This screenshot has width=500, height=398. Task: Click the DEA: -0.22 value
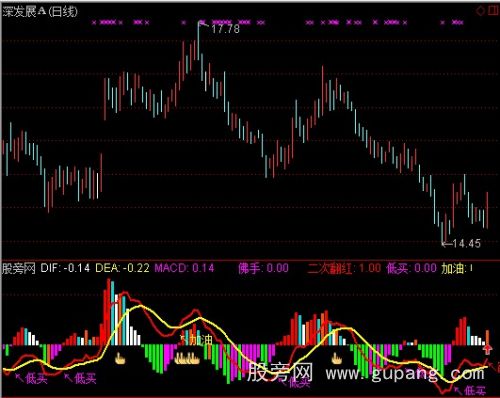tap(122, 268)
